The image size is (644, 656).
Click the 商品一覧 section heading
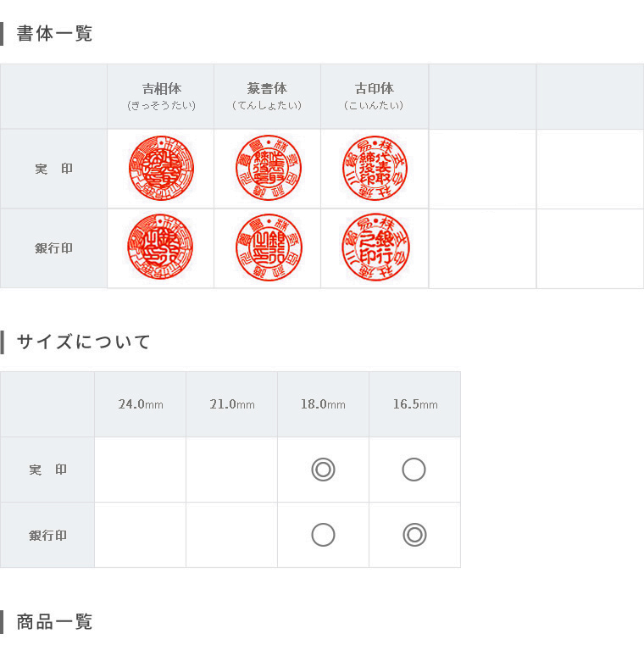click(x=54, y=622)
